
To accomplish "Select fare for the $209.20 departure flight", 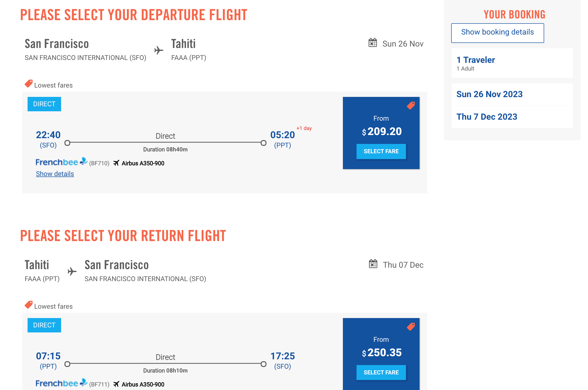I will point(381,151).
